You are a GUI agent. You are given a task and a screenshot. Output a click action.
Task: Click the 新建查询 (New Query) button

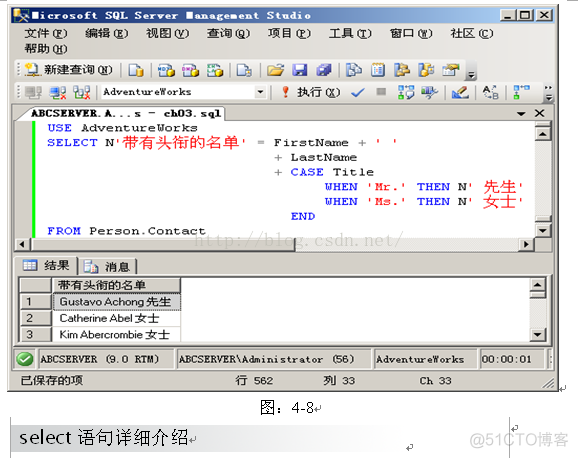coord(68,70)
